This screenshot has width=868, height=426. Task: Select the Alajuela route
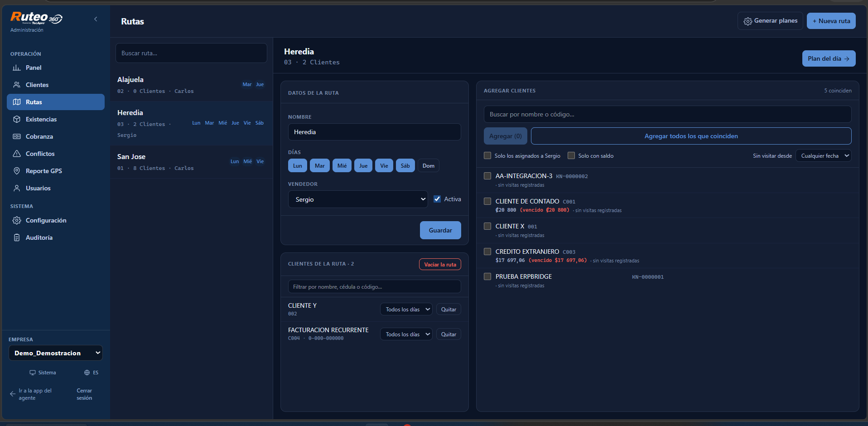point(191,85)
